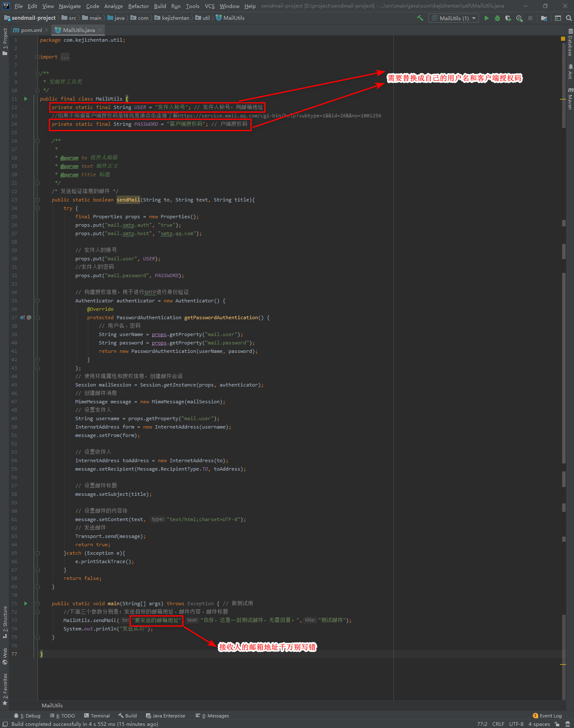
Task: Click the stop process button
Action: click(x=530, y=18)
